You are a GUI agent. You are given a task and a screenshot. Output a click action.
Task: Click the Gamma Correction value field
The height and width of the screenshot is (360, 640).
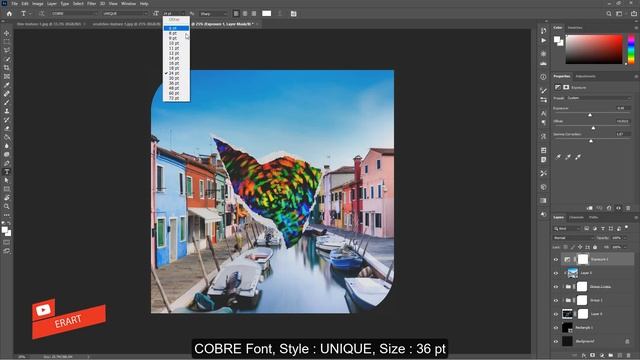point(623,134)
